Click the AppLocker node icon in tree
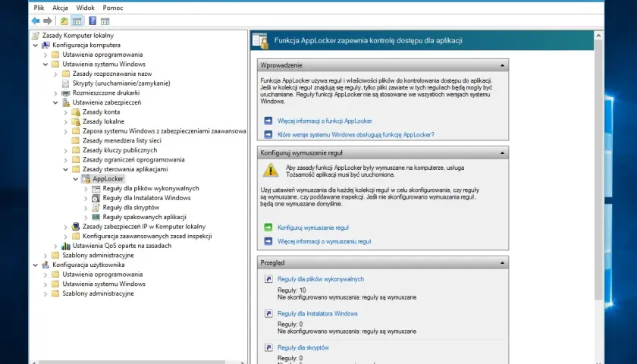This screenshot has width=637, height=364. coord(86,179)
